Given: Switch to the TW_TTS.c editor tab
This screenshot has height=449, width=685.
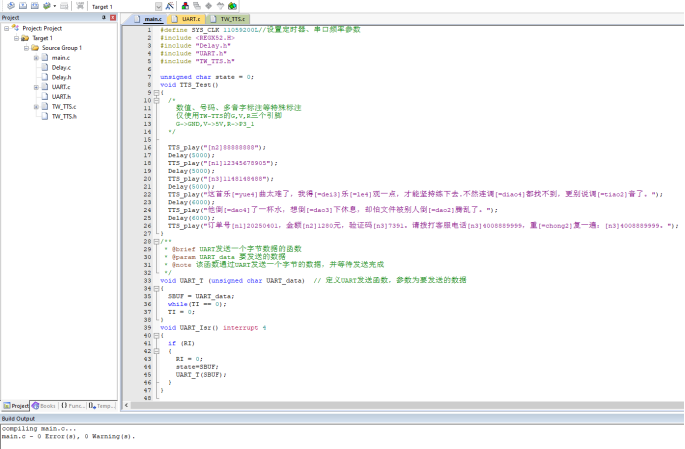Looking at the screenshot, I should click(x=228, y=19).
